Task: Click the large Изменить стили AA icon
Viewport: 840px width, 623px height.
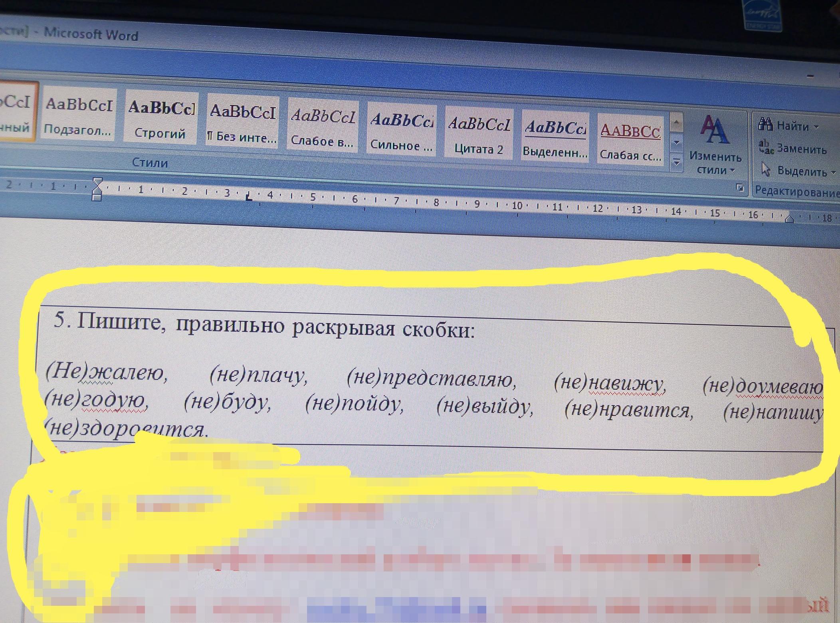Action: (x=715, y=130)
